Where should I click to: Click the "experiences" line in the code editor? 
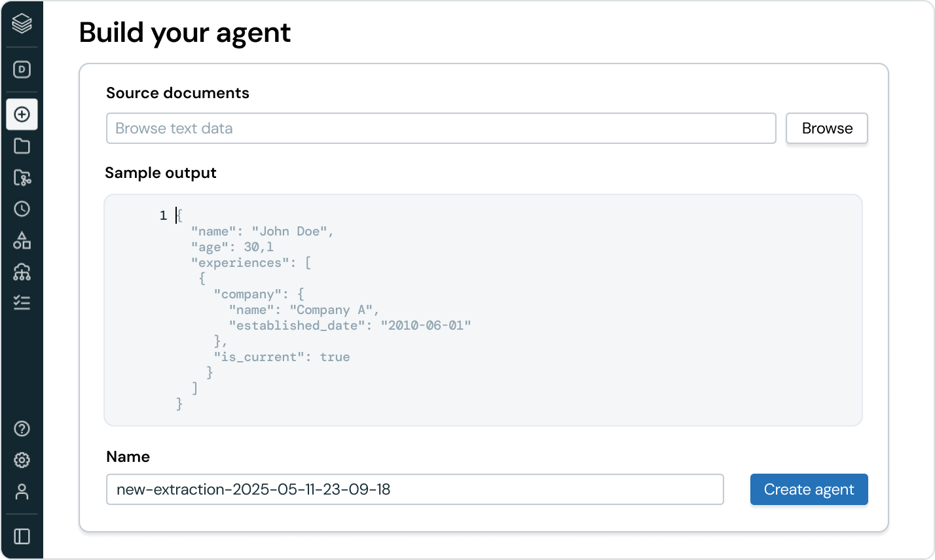point(251,263)
